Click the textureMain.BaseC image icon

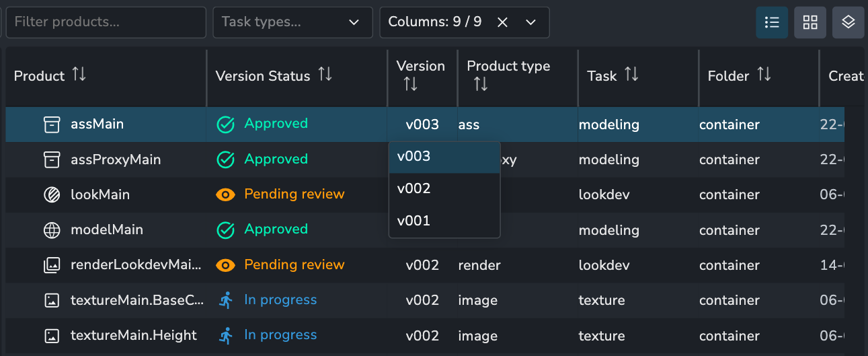coord(52,301)
